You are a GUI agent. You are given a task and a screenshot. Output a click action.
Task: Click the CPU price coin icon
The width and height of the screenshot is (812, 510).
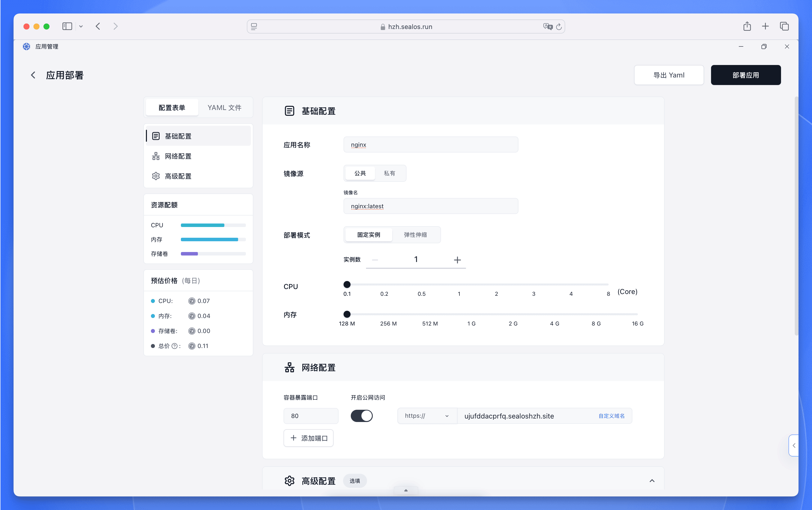[192, 301]
